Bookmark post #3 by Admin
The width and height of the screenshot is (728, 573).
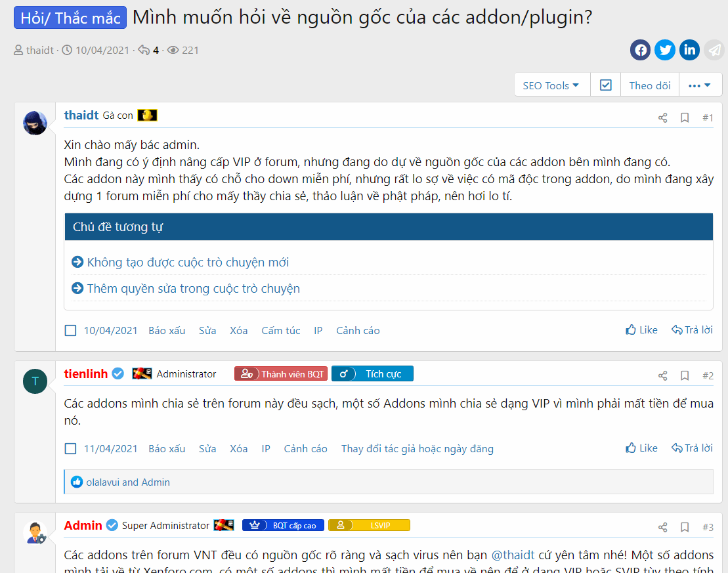pos(685,527)
